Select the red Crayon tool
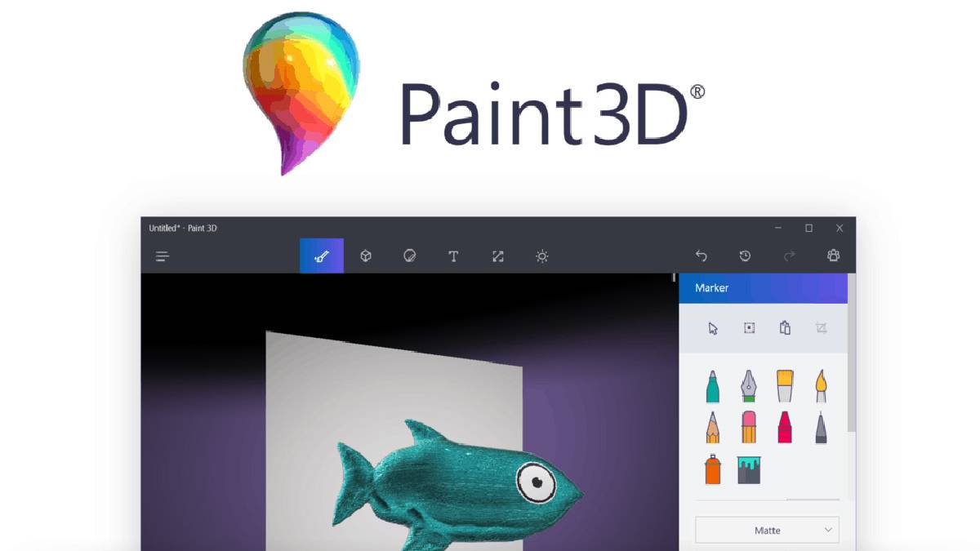Image resolution: width=980 pixels, height=551 pixels. coord(785,427)
